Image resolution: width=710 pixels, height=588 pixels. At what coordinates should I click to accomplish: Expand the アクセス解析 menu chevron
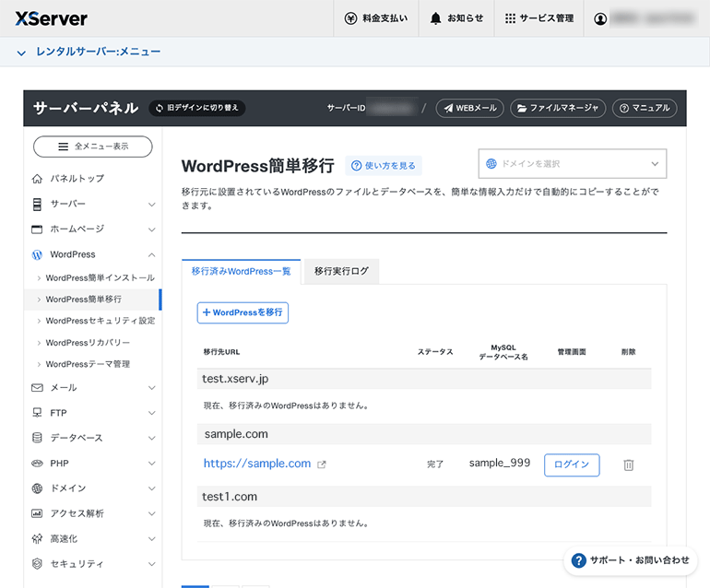(x=152, y=513)
